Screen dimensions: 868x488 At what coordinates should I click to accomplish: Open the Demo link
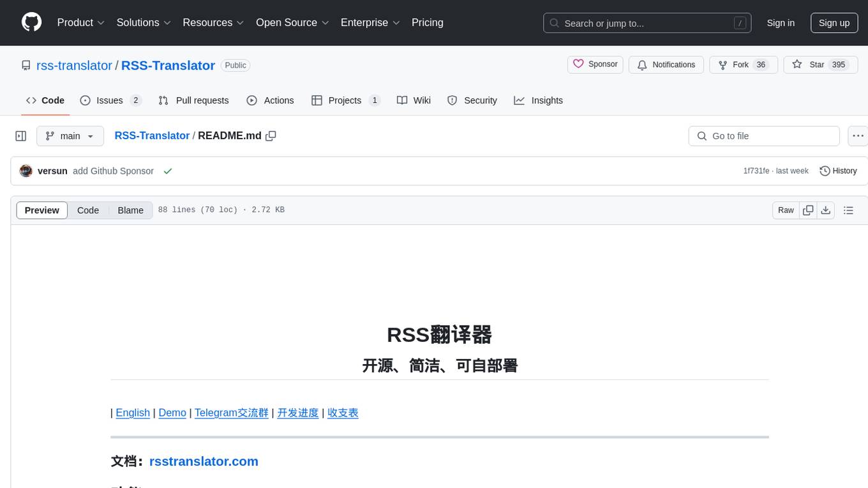[172, 413]
